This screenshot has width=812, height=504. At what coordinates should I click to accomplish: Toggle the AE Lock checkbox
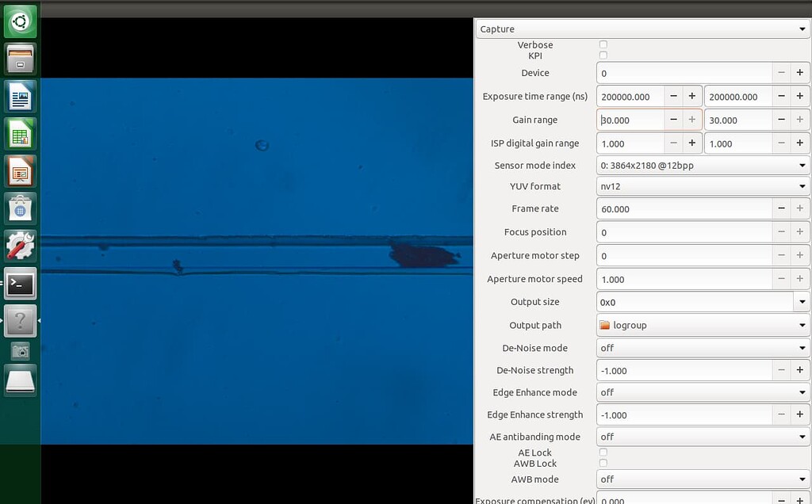pyautogui.click(x=603, y=452)
